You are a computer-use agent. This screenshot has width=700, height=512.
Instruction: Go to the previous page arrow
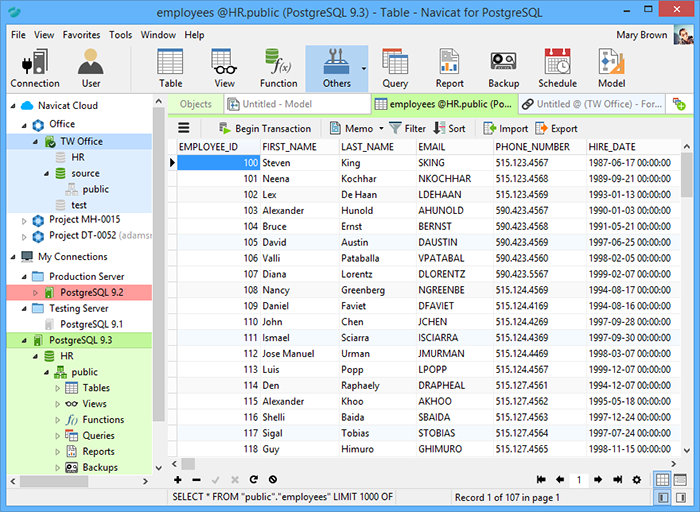[x=560, y=479]
